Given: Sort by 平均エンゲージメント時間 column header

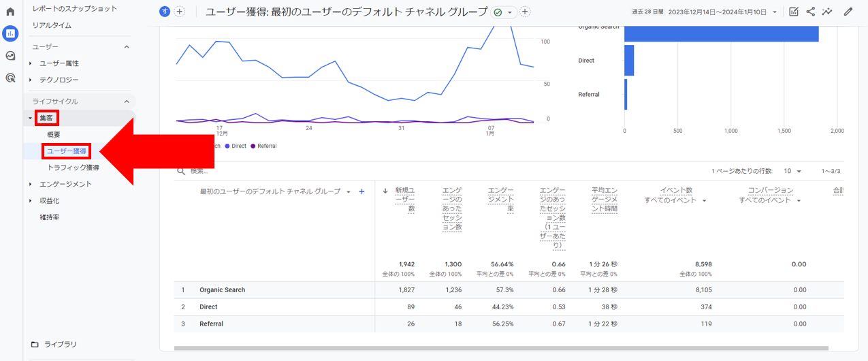Looking at the screenshot, I should click(x=605, y=200).
